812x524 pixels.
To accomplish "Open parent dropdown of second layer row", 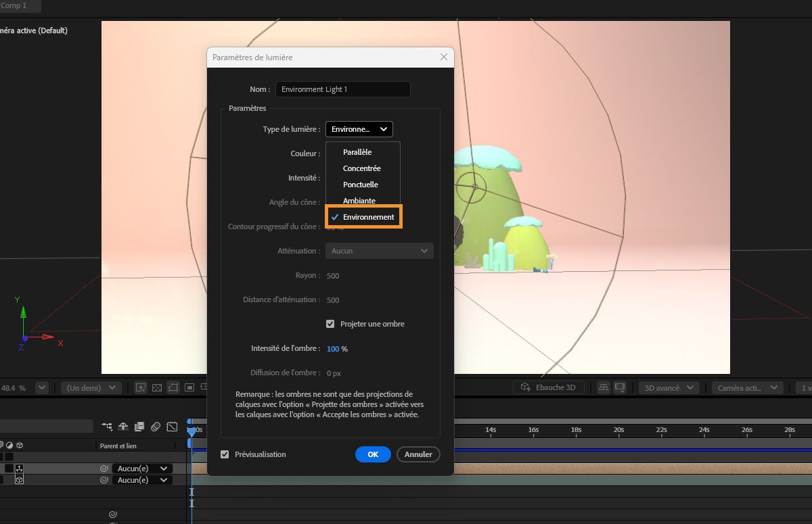I will [142, 480].
